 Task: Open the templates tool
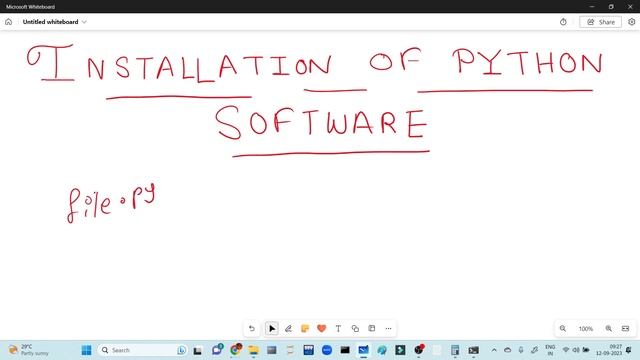[x=371, y=329]
